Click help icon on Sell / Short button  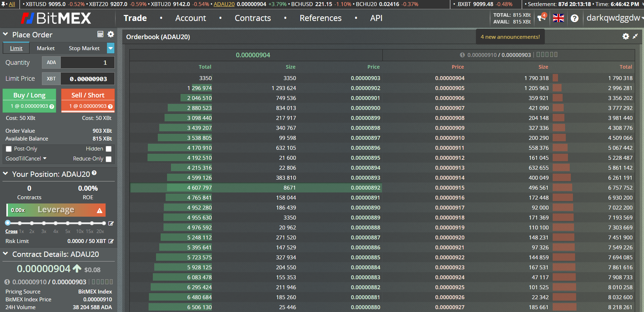(110, 106)
